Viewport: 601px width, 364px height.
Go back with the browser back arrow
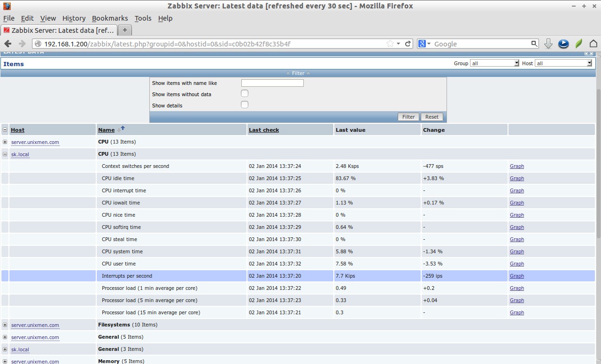point(8,44)
